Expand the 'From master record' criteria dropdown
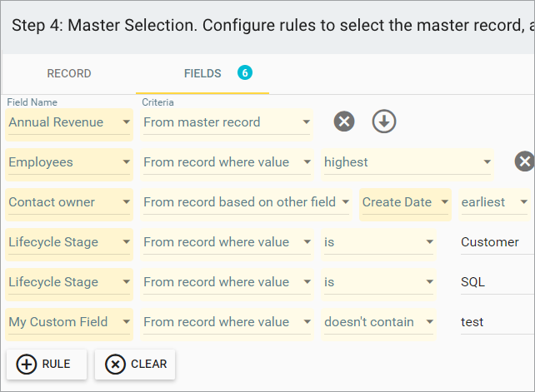The height and width of the screenshot is (392, 535). coord(227,122)
